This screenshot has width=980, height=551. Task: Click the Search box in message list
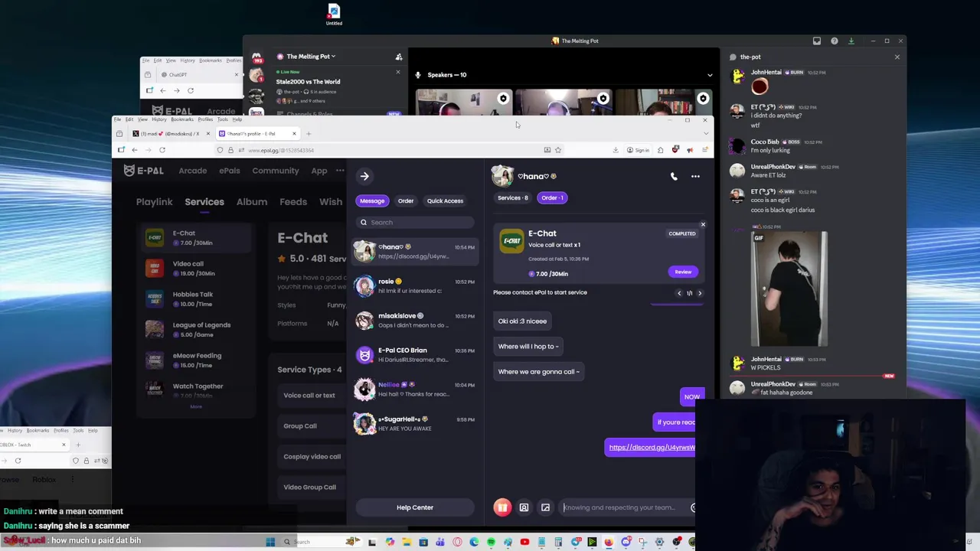[x=415, y=223]
